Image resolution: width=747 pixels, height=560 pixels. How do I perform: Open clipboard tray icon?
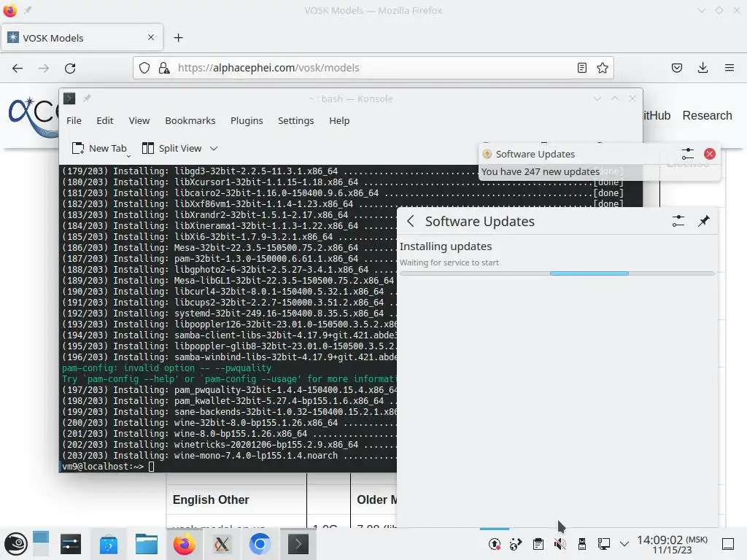click(538, 544)
